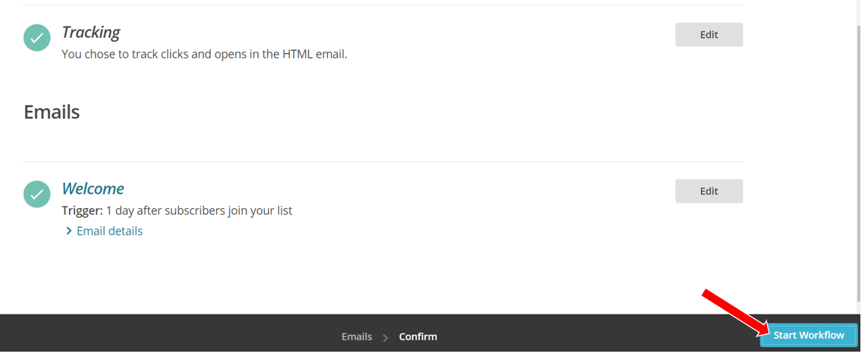This screenshot has height=360, width=868.
Task: Edit the Welcome email
Action: pos(709,191)
